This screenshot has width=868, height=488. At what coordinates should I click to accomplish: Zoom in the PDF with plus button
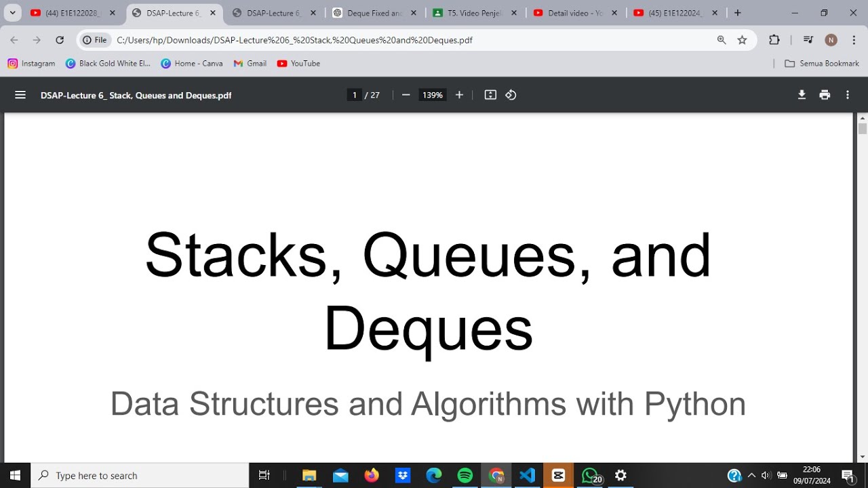pos(459,95)
